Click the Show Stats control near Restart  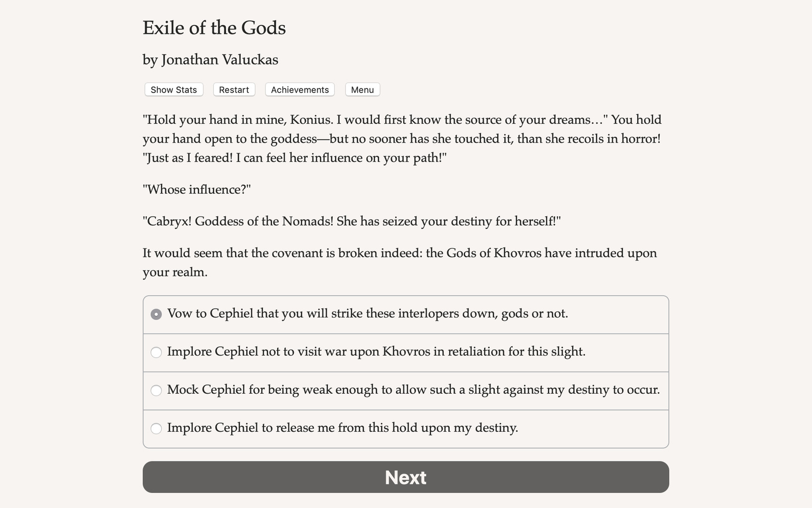click(x=173, y=89)
